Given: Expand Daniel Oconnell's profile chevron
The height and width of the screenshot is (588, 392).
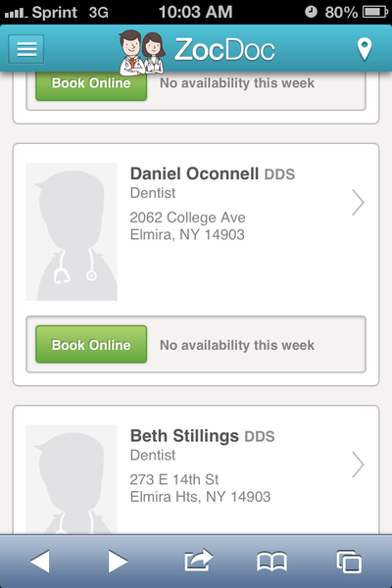Looking at the screenshot, I should click(x=358, y=203).
